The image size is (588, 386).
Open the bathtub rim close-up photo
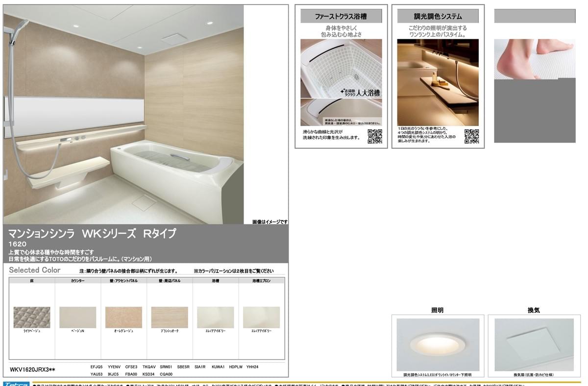click(341, 112)
